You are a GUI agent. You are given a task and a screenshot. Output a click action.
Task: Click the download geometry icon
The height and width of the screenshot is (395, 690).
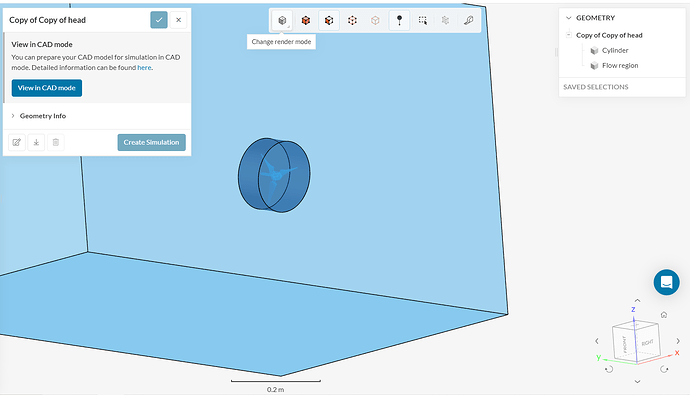[36, 142]
